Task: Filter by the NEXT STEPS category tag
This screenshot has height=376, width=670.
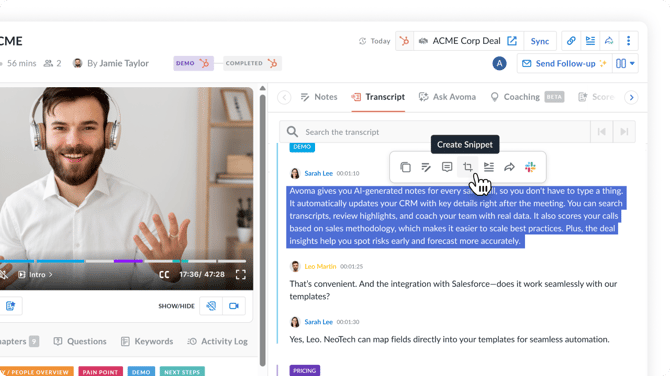Action: pyautogui.click(x=182, y=372)
